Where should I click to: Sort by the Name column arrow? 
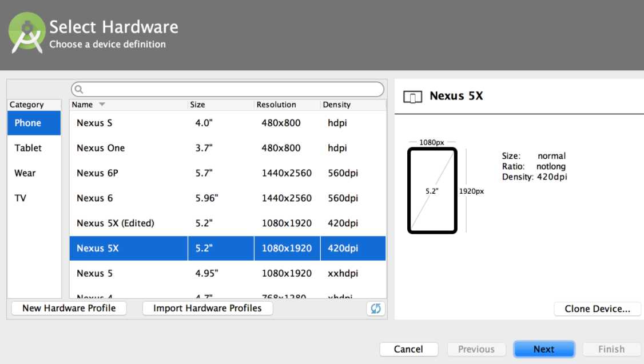[x=102, y=104]
